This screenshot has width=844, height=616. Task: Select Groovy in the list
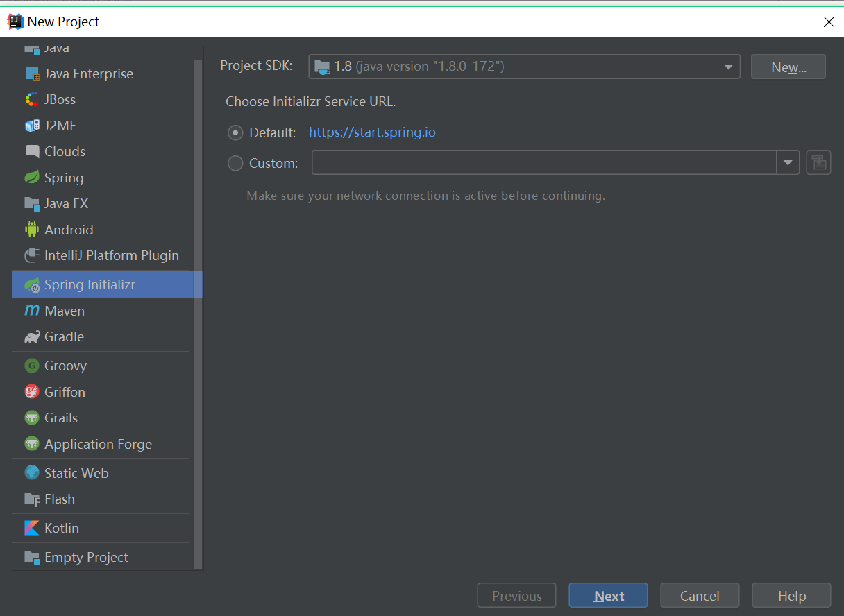pos(101,366)
